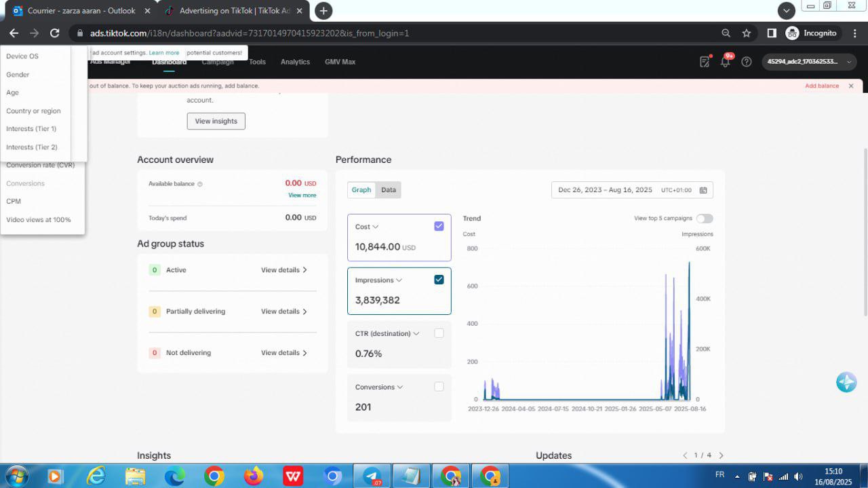This screenshot has height=488, width=868.
Task: Click the Add balance link
Action: [x=822, y=86]
